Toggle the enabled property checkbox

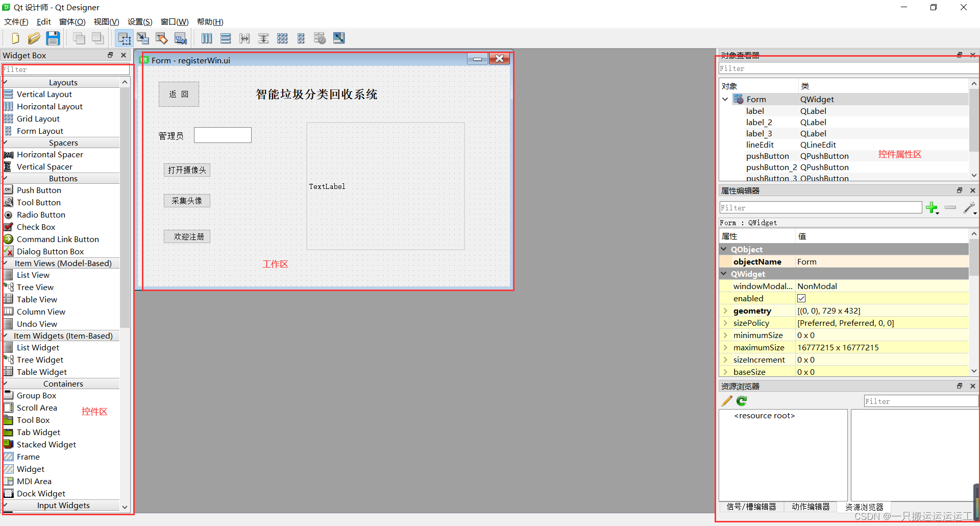click(x=801, y=298)
